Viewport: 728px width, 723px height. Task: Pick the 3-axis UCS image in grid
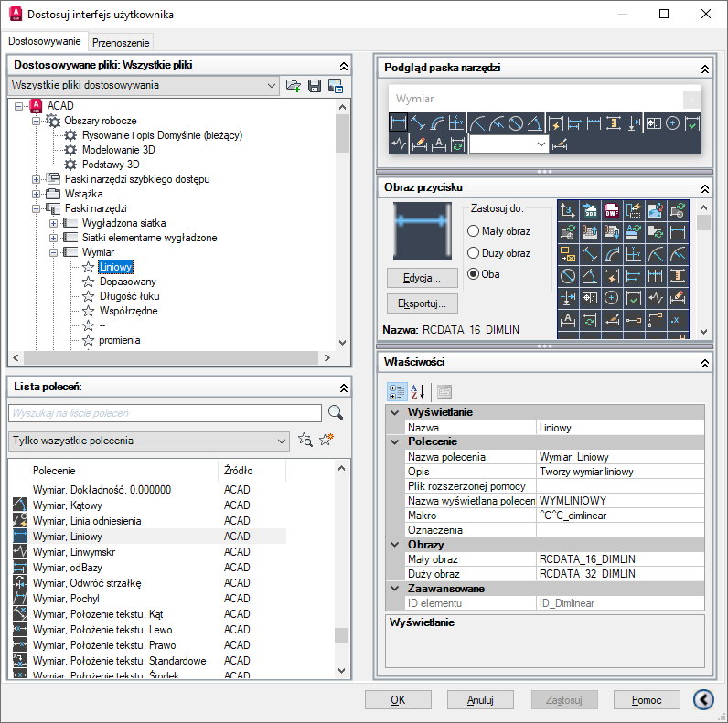click(567, 210)
